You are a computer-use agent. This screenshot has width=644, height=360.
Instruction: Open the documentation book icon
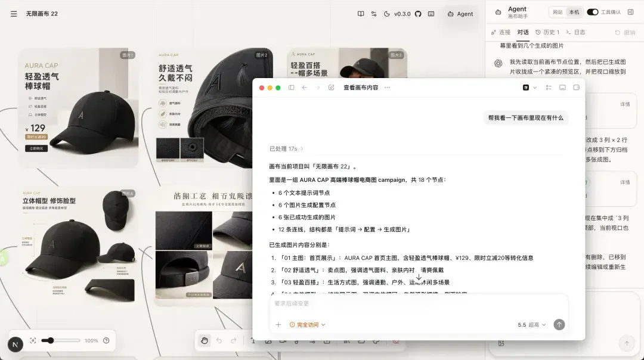[x=361, y=14]
